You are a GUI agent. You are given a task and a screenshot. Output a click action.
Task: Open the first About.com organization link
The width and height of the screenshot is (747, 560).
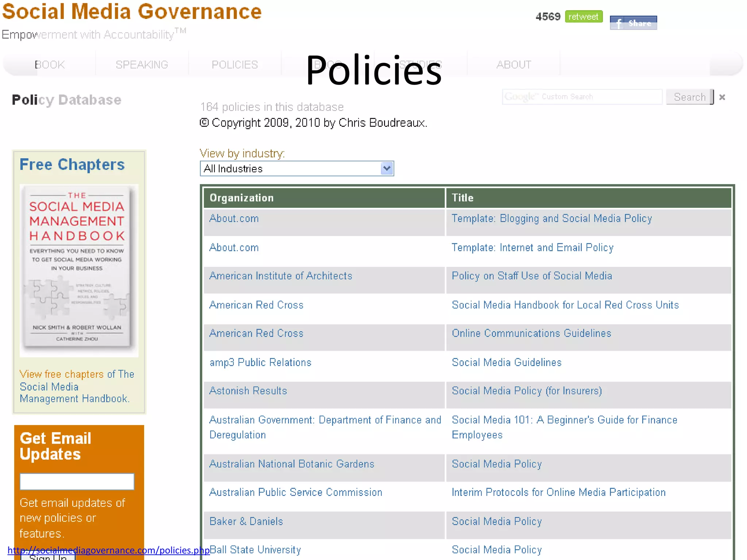(234, 218)
